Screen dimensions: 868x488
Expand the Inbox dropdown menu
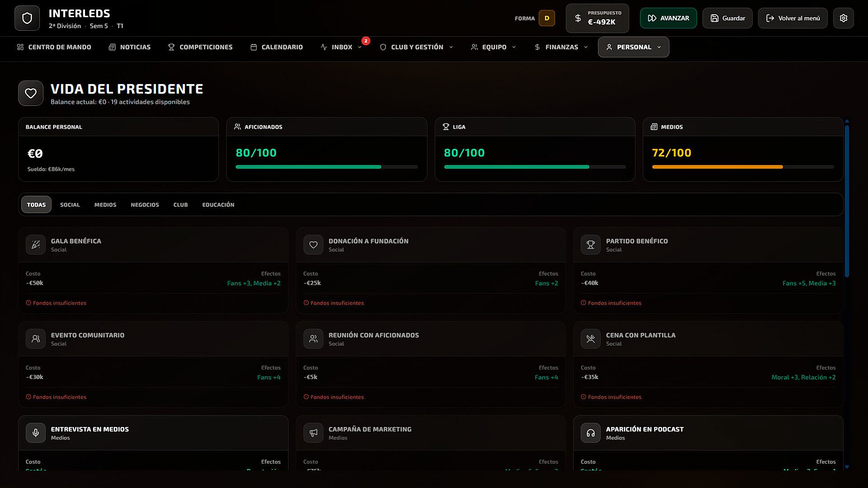tap(341, 47)
